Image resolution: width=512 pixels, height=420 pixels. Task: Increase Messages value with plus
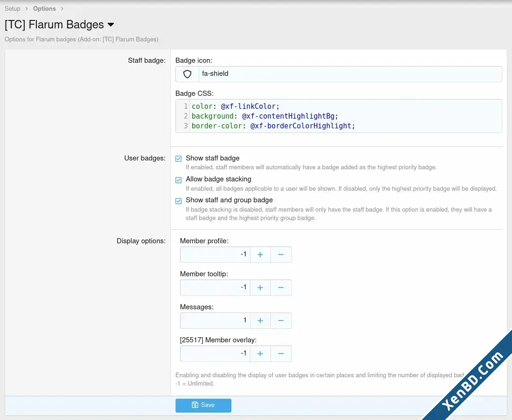point(260,320)
